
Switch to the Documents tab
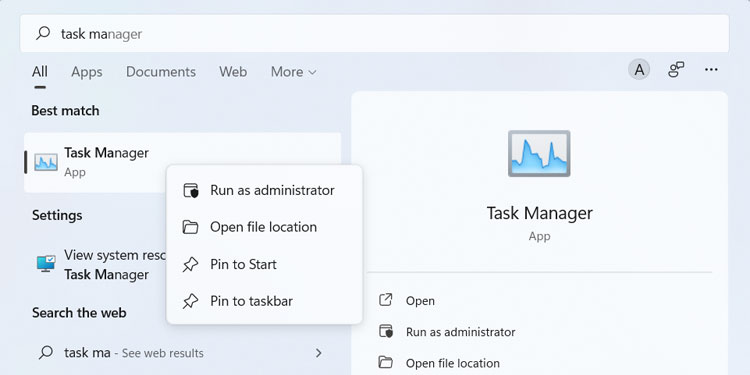point(161,72)
